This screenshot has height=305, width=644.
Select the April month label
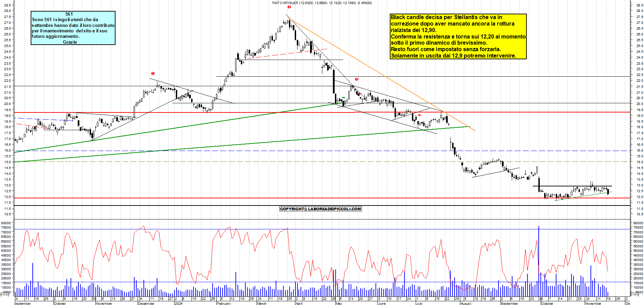pos(299,303)
